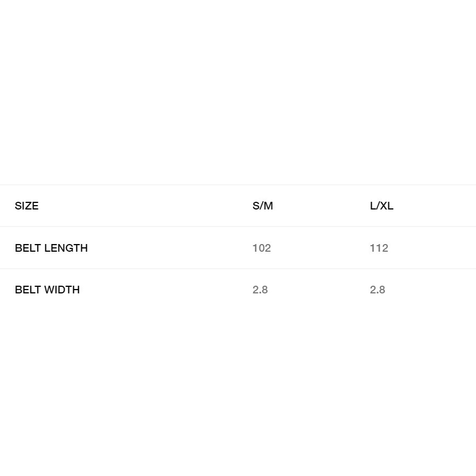
Task: Click empty space between BELT LENGTH and 102
Action: point(170,248)
